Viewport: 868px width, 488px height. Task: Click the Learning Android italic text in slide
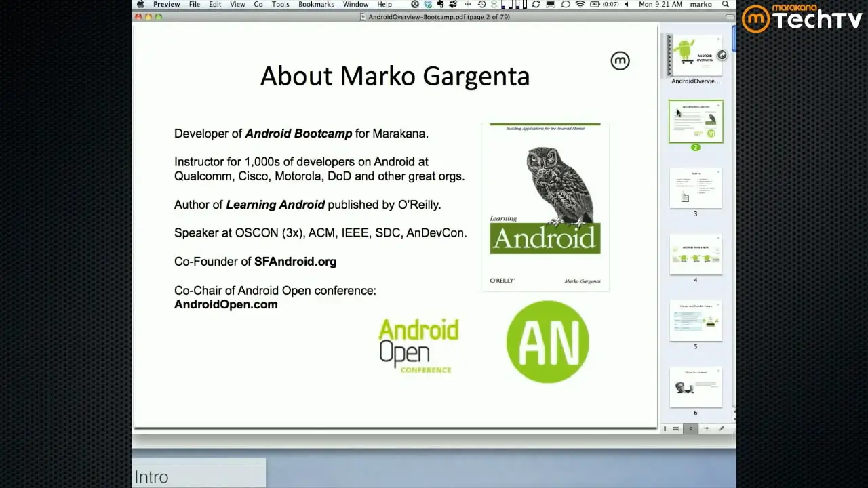[275, 204]
